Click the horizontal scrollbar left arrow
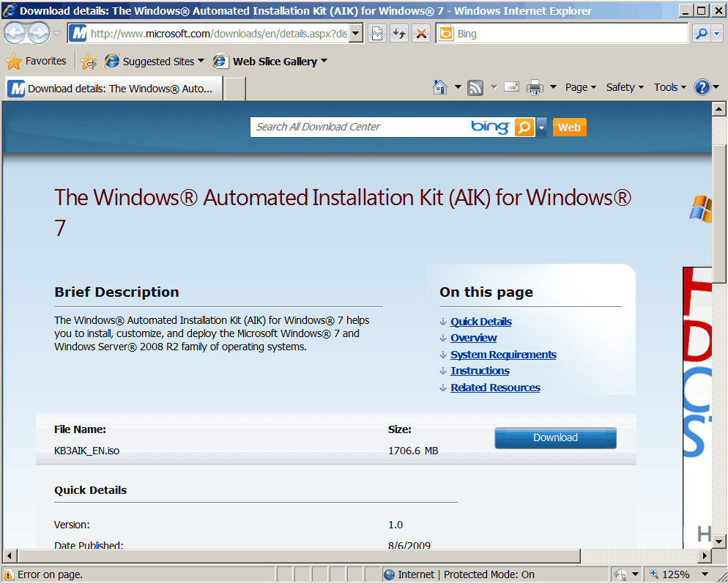Viewport: 728px width, 584px height. (10, 555)
